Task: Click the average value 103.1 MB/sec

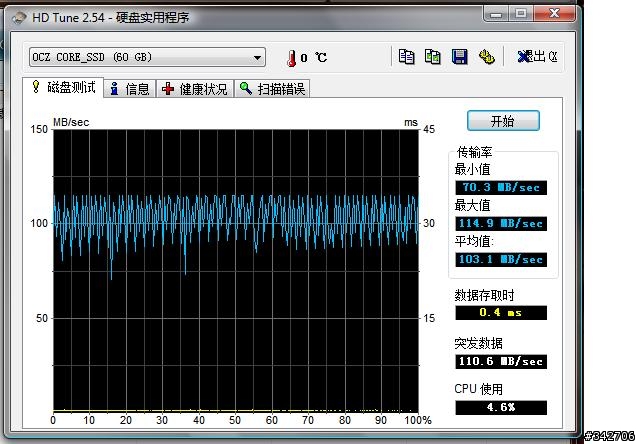Action: coord(501,260)
